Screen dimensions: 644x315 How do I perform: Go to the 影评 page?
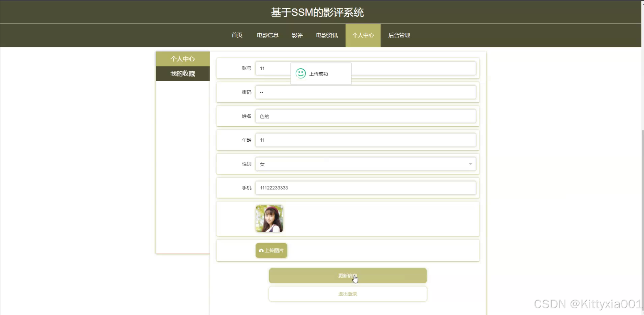pos(297,35)
